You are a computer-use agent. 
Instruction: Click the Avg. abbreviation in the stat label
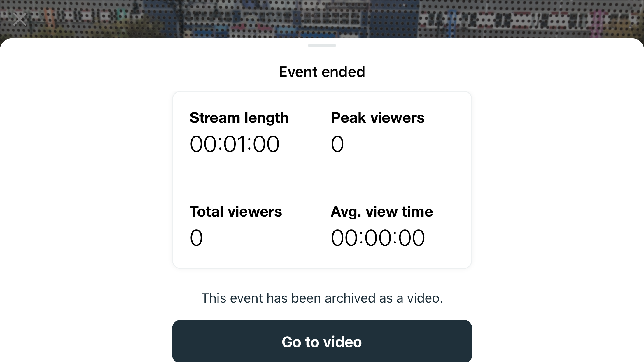(346, 212)
